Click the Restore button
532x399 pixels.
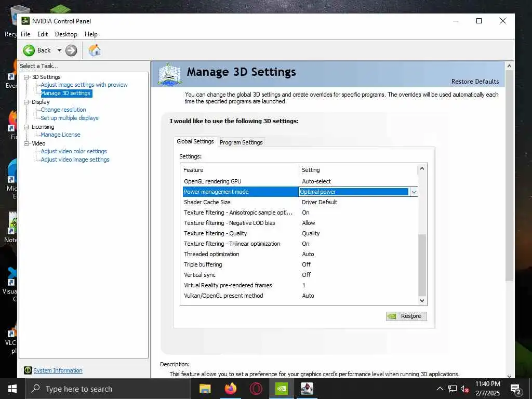coord(406,316)
